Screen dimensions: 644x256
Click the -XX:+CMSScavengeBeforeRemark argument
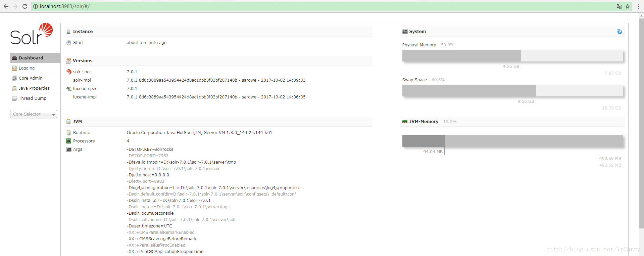coord(162,239)
